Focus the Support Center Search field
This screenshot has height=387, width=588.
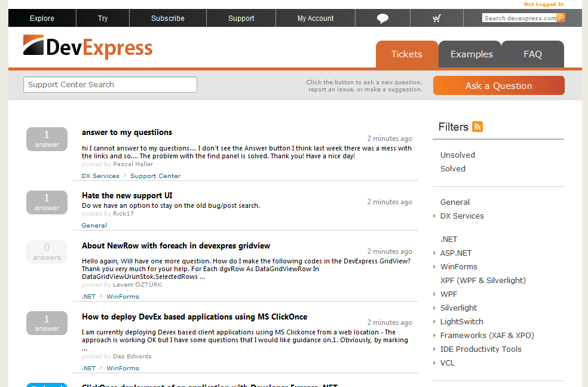(x=110, y=85)
